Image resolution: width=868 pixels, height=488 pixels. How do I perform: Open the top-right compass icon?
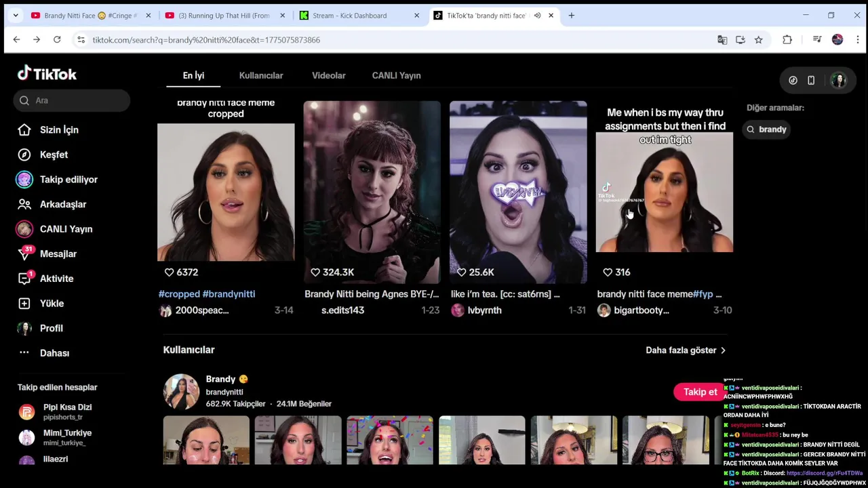[793, 81]
